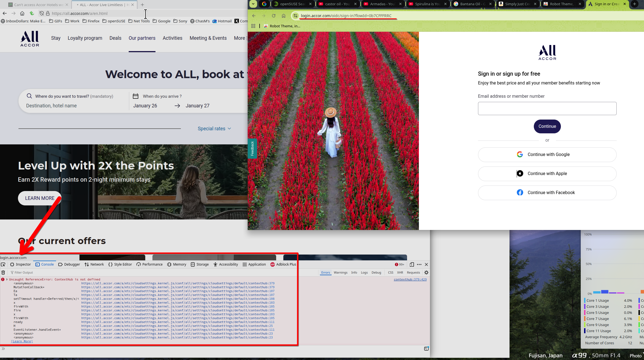Toggle the Warnings console filter

pyautogui.click(x=341, y=272)
